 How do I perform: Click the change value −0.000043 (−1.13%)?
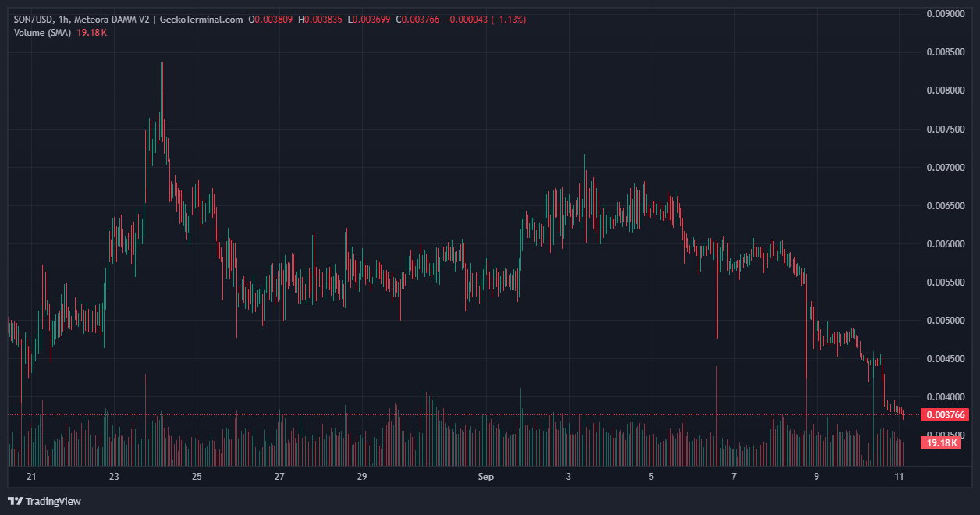(486, 19)
